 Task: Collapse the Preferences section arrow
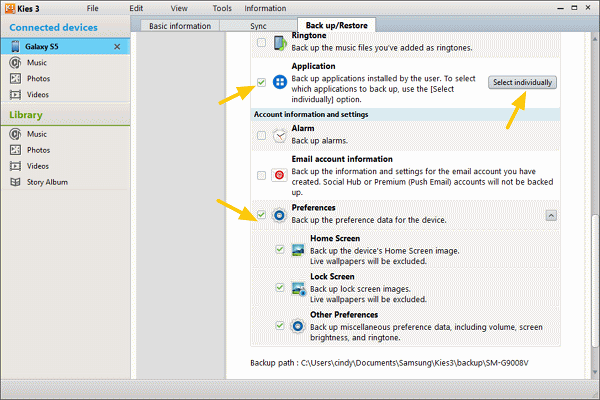click(x=551, y=216)
